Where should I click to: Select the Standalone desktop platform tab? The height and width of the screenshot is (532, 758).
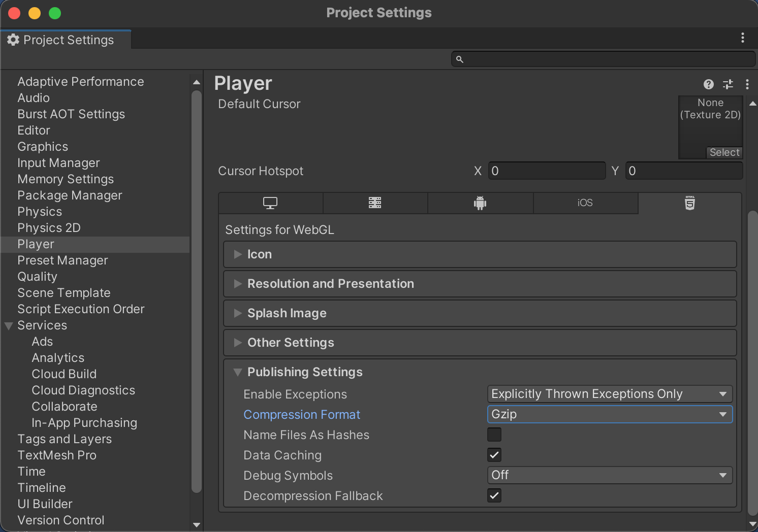(270, 203)
